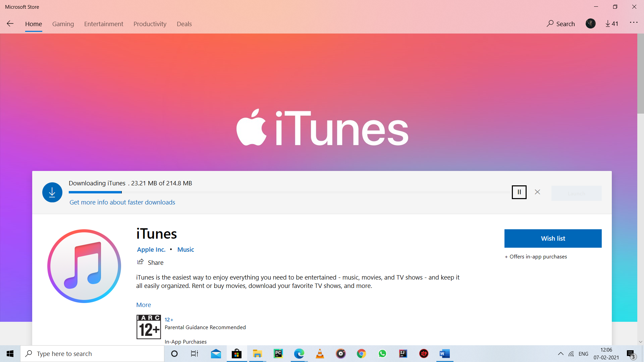Viewport: 644px width, 362px height.
Task: Click the Share label
Action: pyautogui.click(x=156, y=262)
